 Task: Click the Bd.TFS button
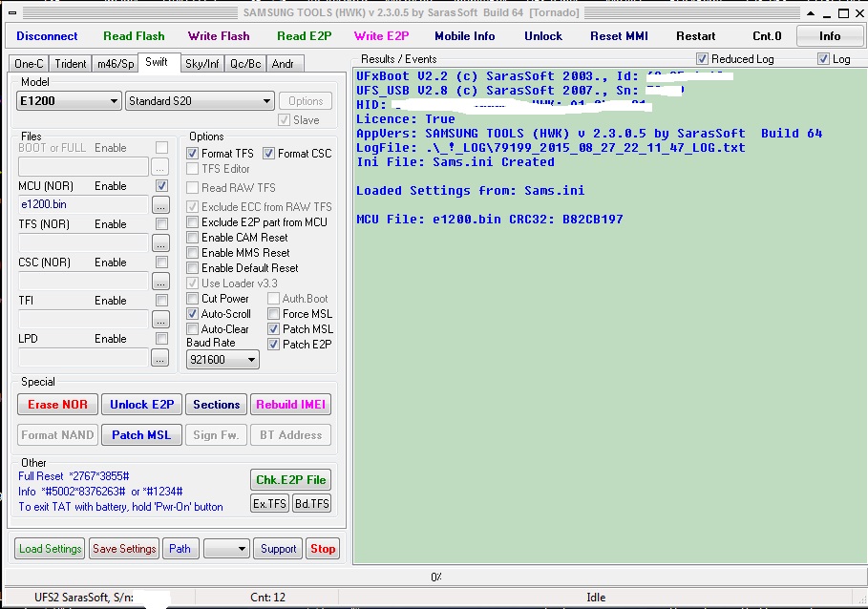pos(311,503)
